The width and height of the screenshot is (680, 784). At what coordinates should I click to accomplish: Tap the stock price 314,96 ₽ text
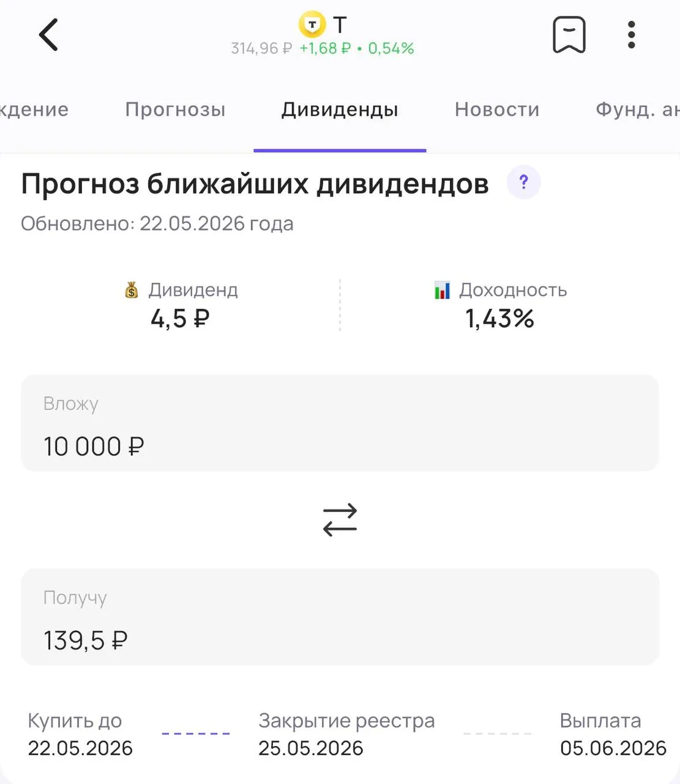(261, 48)
